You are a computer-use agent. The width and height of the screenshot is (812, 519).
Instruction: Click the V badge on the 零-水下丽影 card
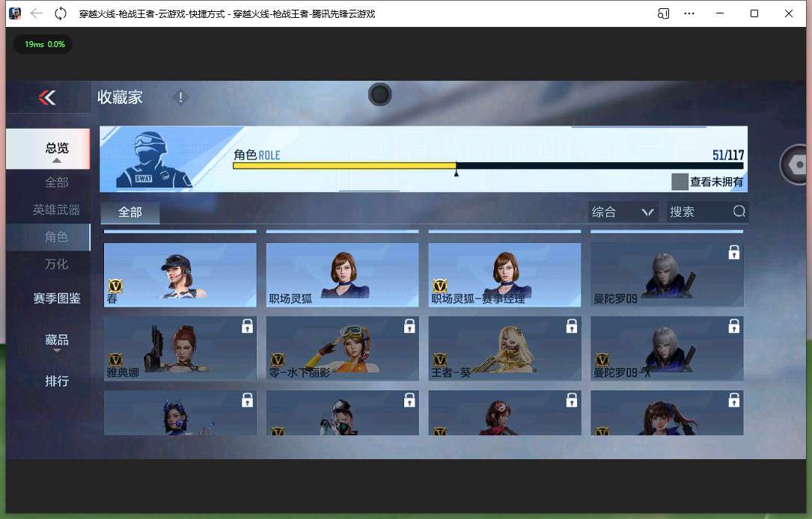pyautogui.click(x=278, y=360)
